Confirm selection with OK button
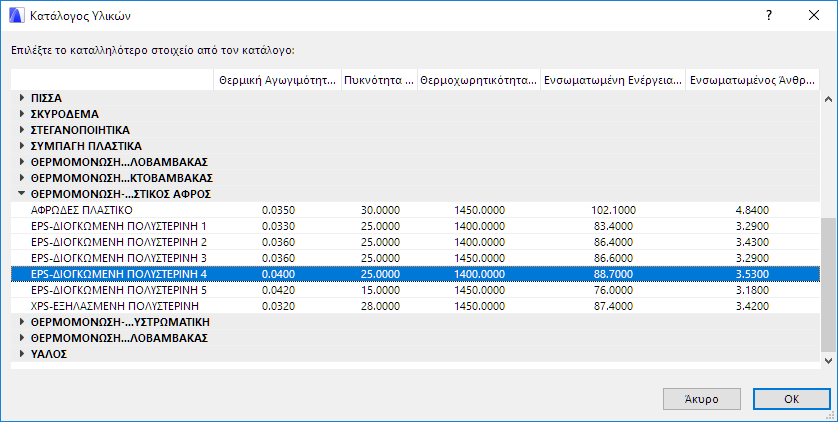Screen dimensions: 838x422 (791, 398)
